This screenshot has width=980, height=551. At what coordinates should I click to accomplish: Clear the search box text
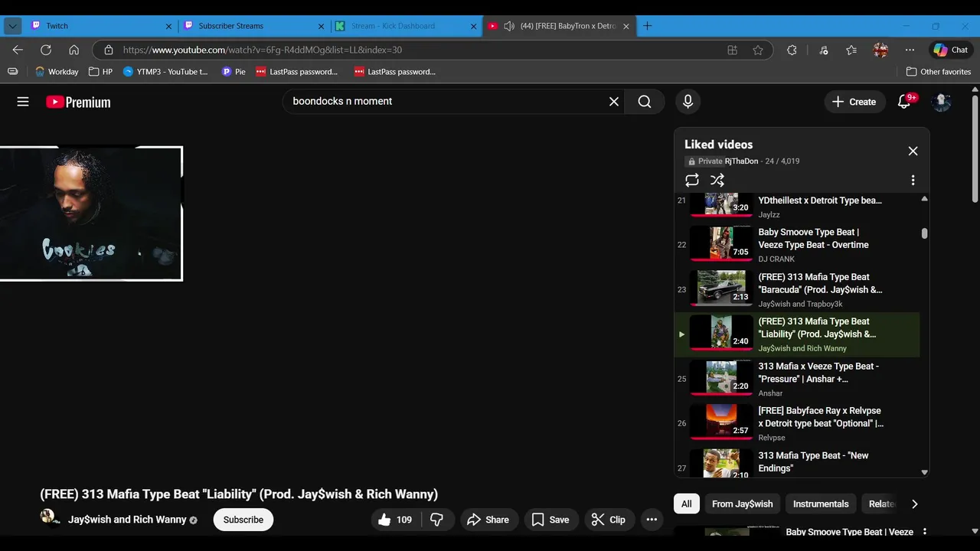tap(614, 102)
